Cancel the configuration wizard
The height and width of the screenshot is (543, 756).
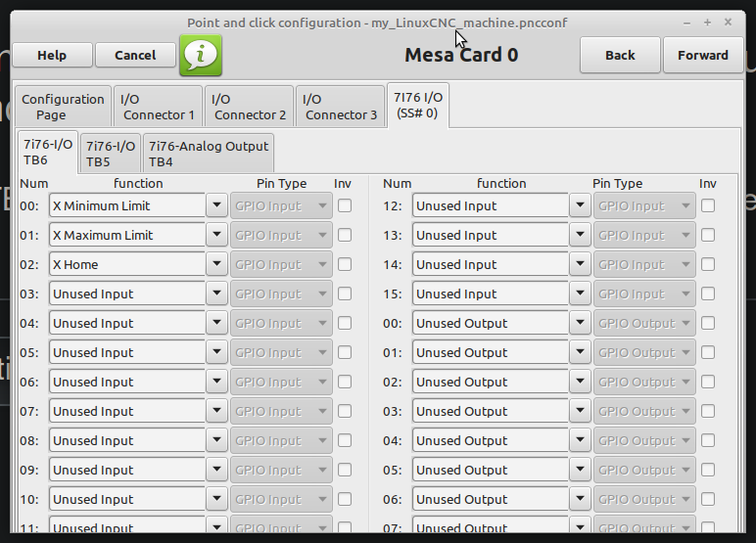point(135,55)
